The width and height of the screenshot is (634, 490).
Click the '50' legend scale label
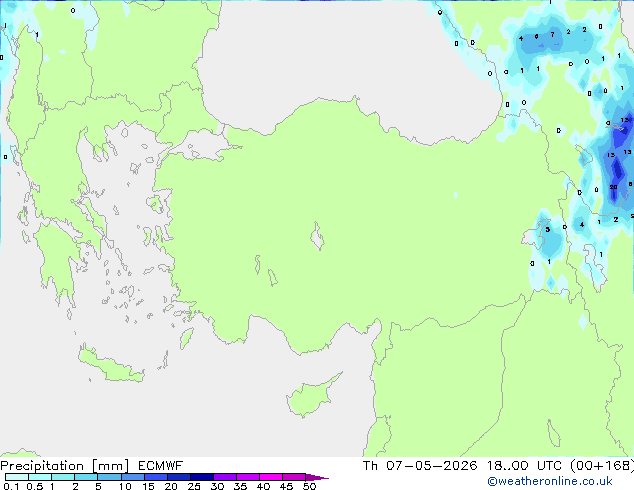tap(309, 486)
